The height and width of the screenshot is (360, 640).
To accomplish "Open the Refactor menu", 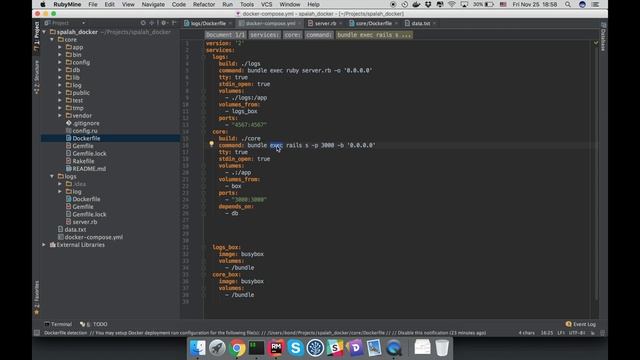I will click(204, 4).
